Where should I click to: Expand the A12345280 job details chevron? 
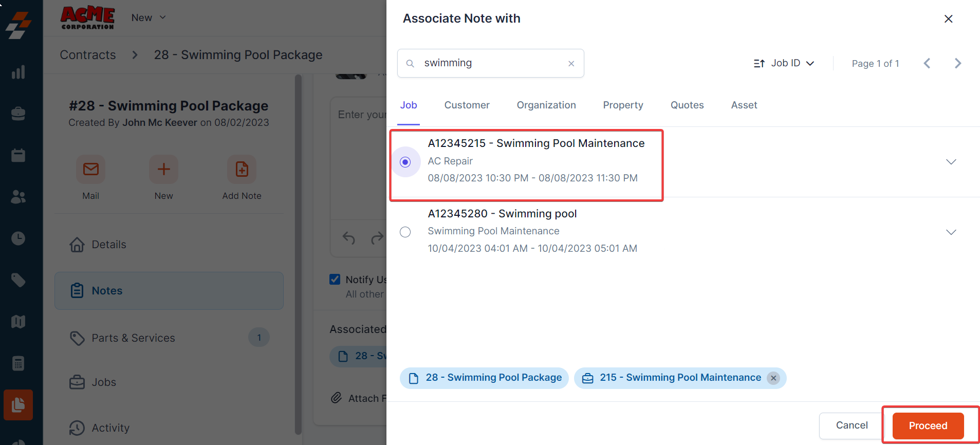click(x=951, y=232)
